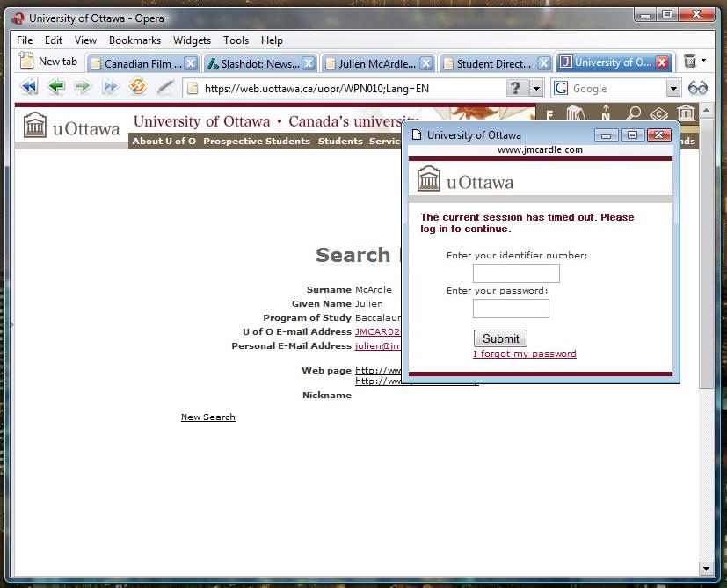Viewport: 727px width, 588px height.
Task: Click the New Search link
Action: pos(208,417)
